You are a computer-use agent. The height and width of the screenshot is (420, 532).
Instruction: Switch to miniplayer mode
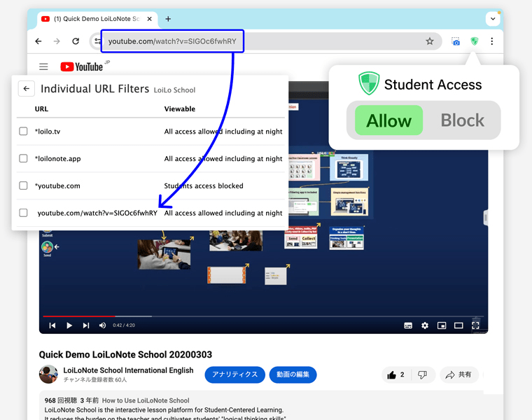point(442,325)
